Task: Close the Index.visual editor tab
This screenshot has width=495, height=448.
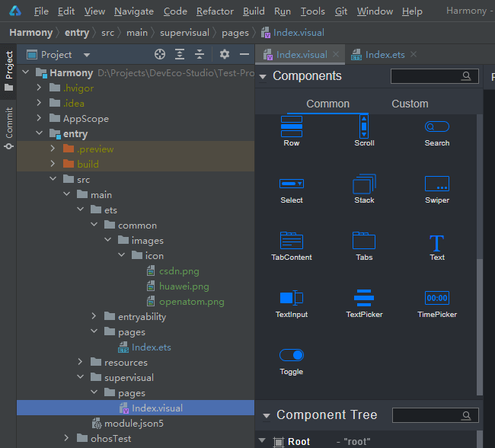Action: click(x=336, y=54)
